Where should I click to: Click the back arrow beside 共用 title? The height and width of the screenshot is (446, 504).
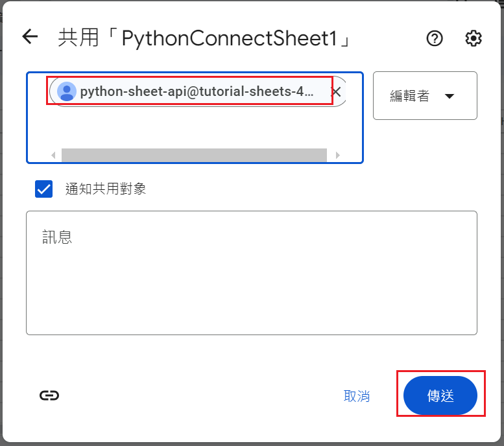pyautogui.click(x=30, y=37)
